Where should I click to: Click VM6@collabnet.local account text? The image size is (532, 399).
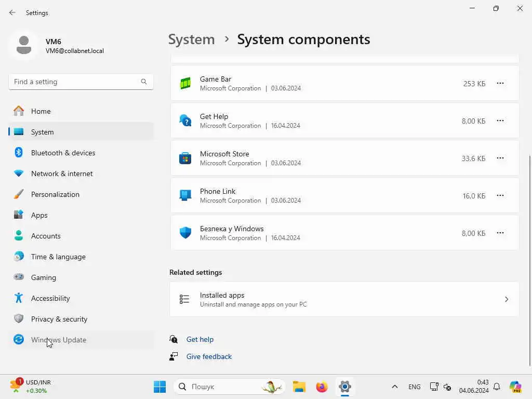[x=75, y=51]
